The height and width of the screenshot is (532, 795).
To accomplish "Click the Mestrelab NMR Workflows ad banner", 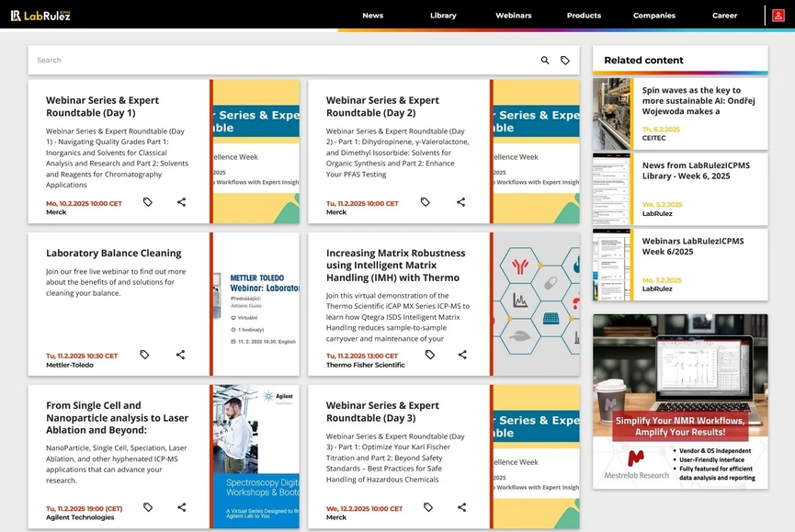I will [680, 402].
